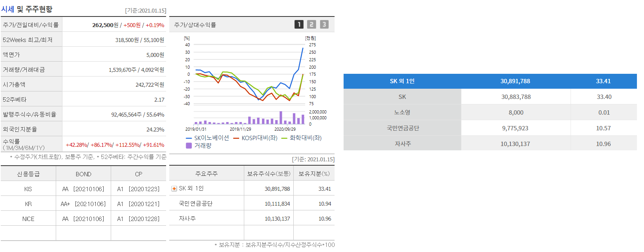
Task: Select NICE CP rating A1 [20201228]
Action: point(139,219)
